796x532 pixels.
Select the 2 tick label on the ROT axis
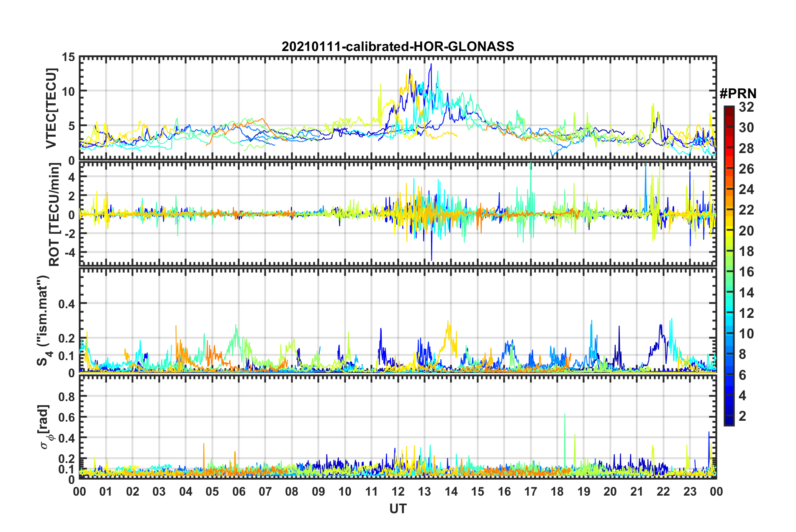coord(71,196)
